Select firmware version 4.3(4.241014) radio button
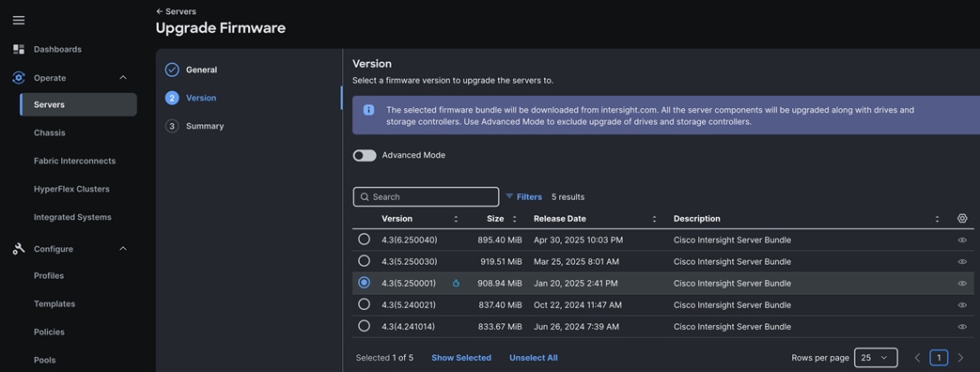 coord(364,326)
